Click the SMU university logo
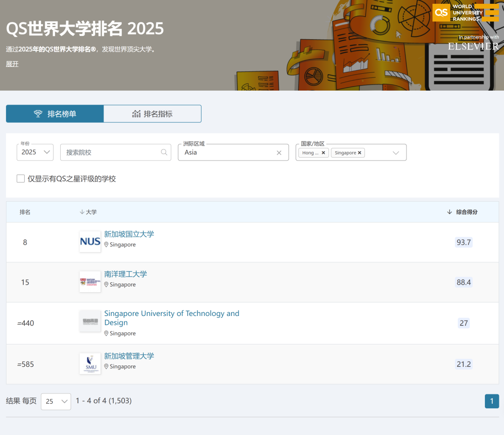 click(x=90, y=364)
